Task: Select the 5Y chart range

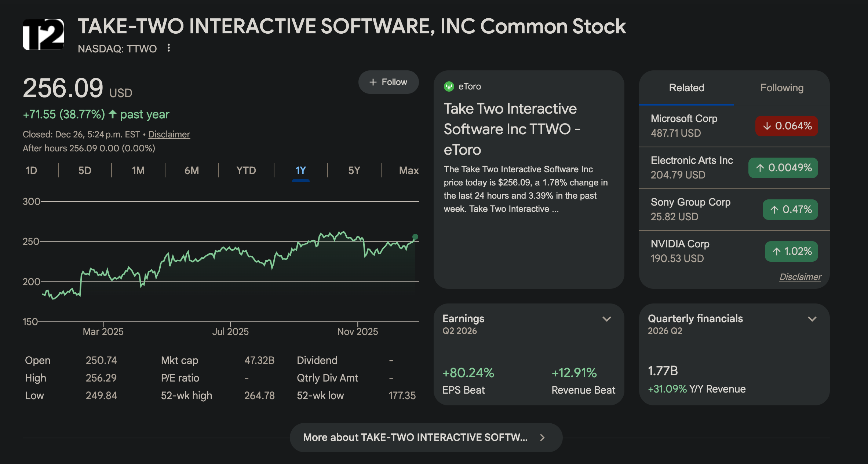Action: click(354, 170)
